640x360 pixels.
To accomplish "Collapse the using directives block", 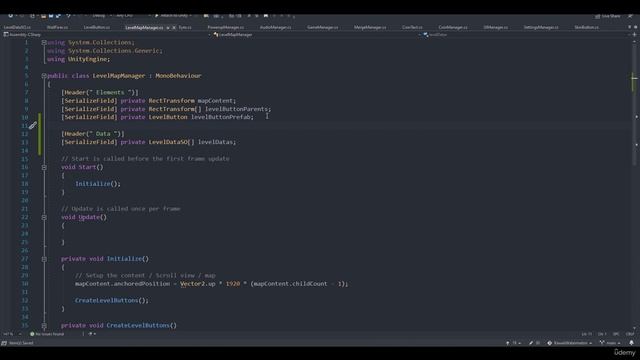I will click(x=44, y=42).
